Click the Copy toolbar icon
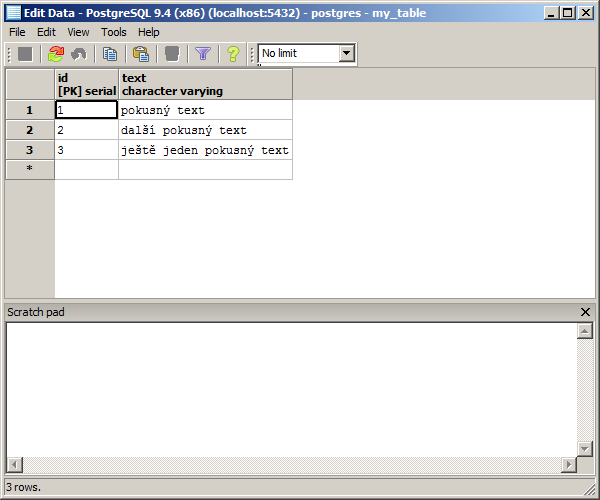The image size is (600, 500). pos(110,54)
